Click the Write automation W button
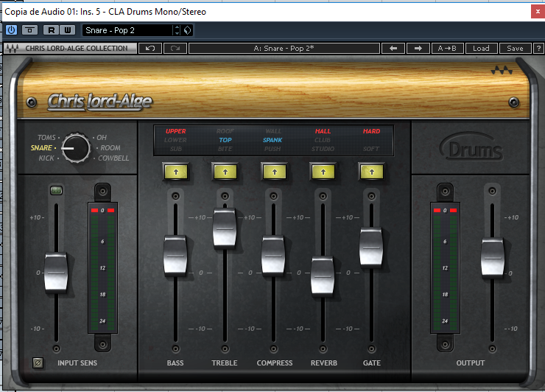This screenshot has height=392, width=545. [68, 30]
